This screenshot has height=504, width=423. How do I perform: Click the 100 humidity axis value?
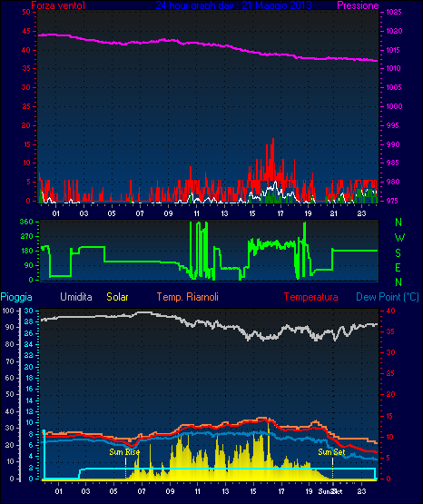click(8, 311)
